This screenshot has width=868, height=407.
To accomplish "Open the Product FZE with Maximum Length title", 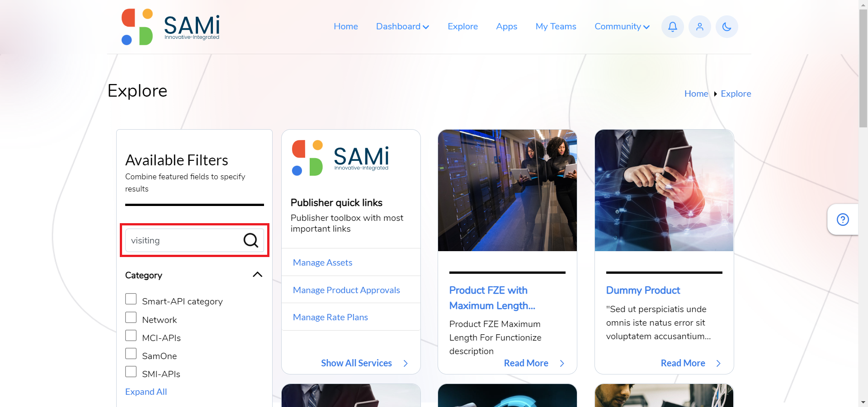I will tap(492, 298).
